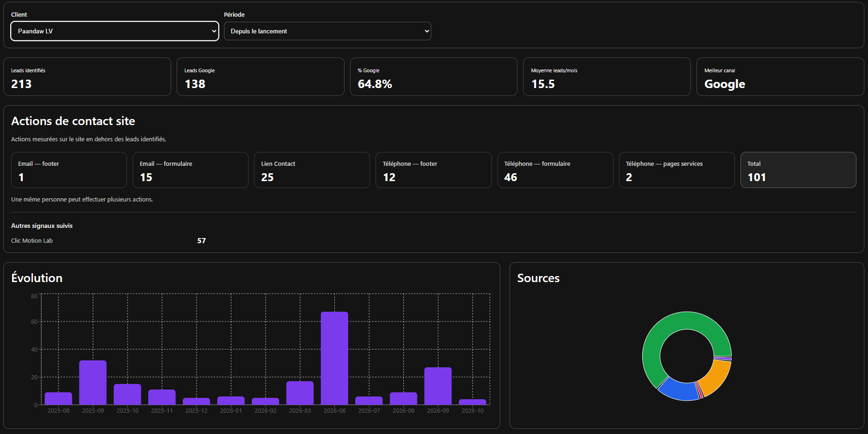The image size is (868, 434).
Task: Click the Autres signaux suivis subheading
Action: coord(42,226)
